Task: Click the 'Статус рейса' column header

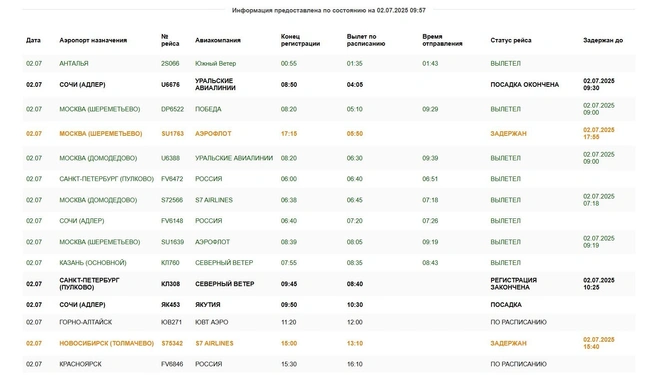Action: click(x=511, y=40)
